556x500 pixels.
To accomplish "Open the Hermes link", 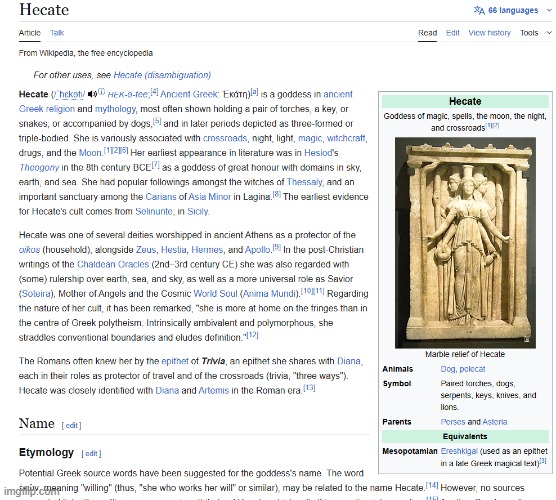I will [207, 250].
